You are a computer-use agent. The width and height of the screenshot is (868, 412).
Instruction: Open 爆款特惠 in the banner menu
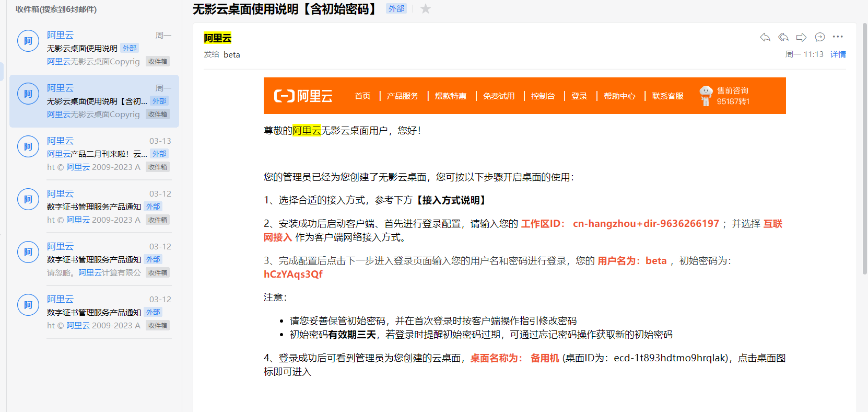tap(451, 96)
